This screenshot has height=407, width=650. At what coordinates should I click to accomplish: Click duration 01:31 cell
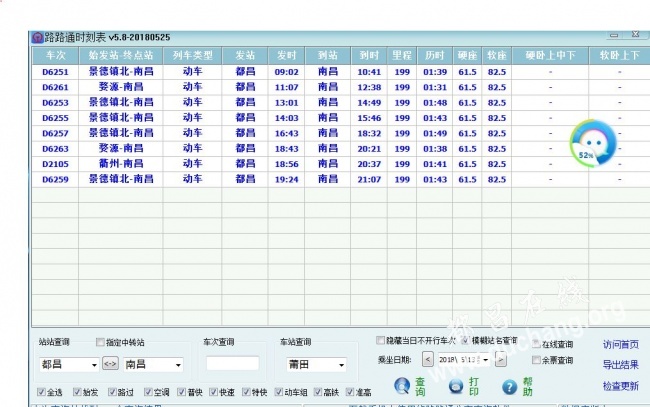[x=434, y=87]
